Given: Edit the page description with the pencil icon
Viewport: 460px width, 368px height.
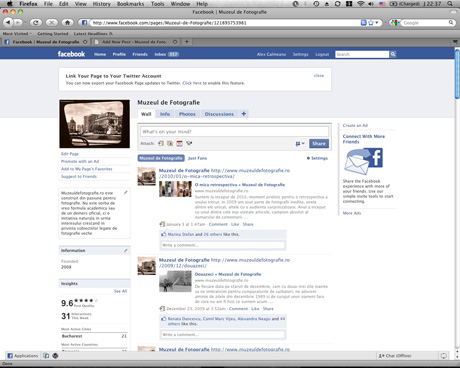Looking at the screenshot, I should click(x=126, y=192).
